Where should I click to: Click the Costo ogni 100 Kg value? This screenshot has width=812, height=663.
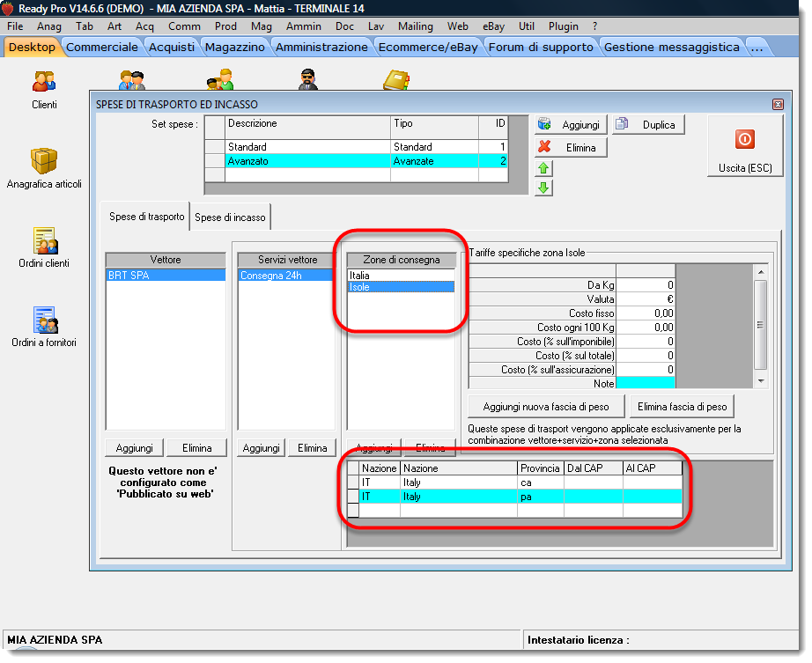tap(646, 328)
